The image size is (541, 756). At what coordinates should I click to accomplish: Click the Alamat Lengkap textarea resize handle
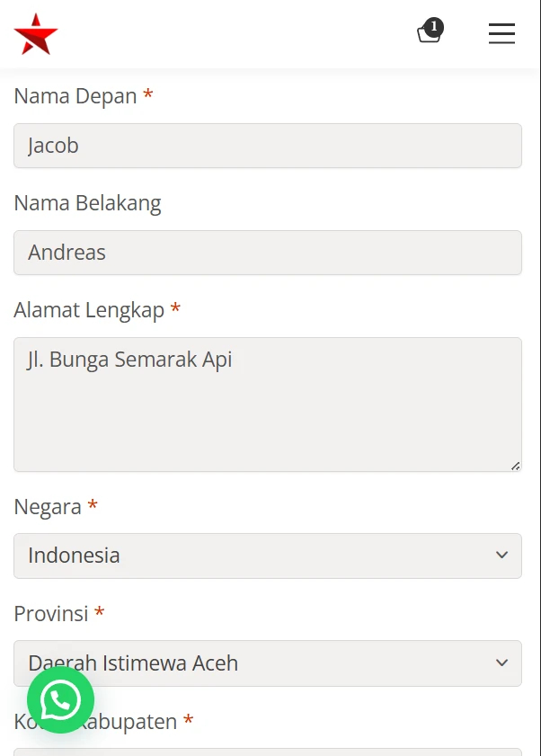pyautogui.click(x=515, y=466)
